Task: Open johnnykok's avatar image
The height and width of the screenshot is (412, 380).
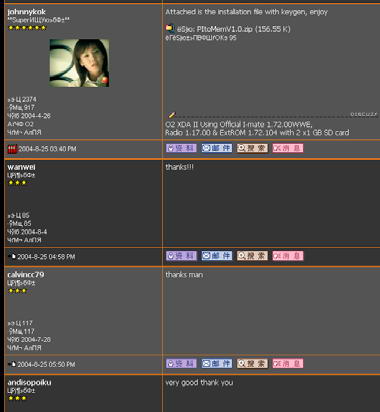Action: coord(79,63)
